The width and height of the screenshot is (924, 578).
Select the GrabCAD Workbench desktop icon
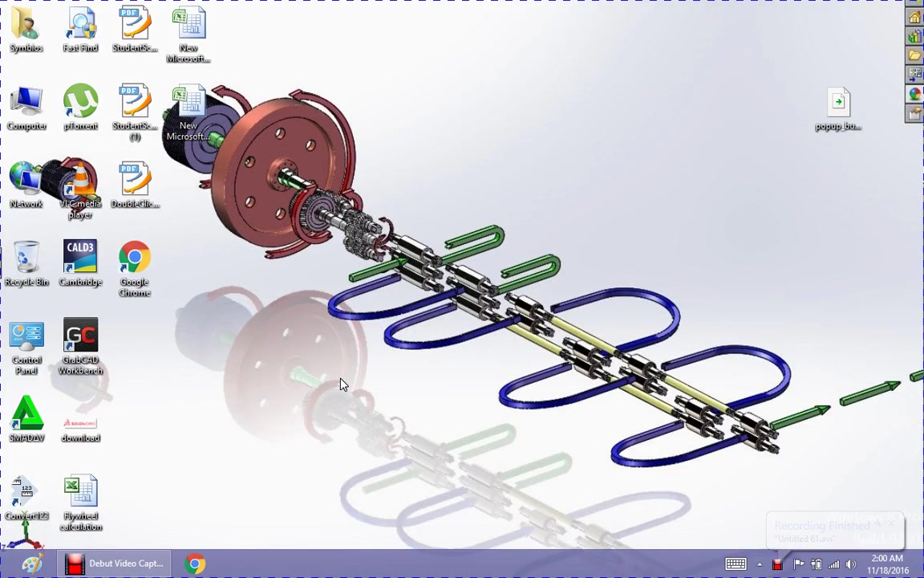80,347
